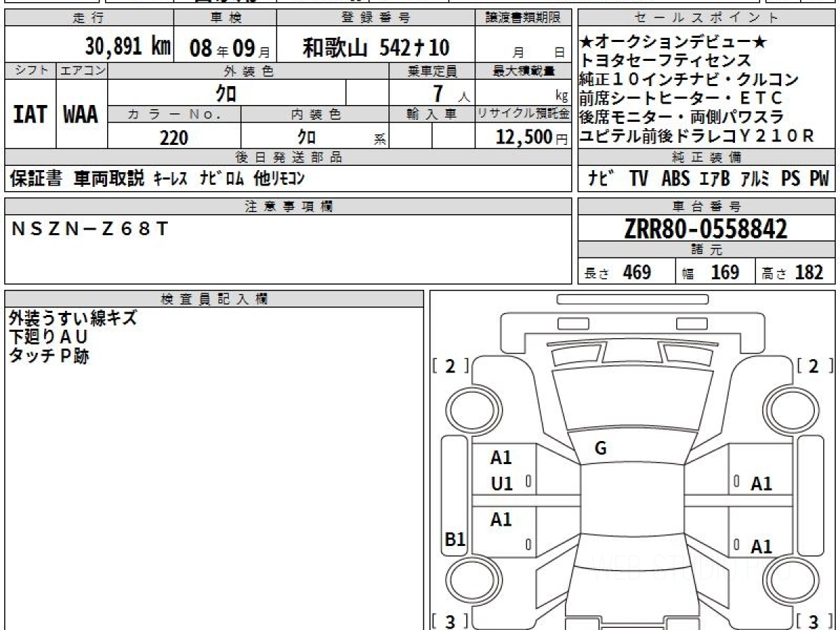
Task: Click the [2] tire rating at diagram's left
Action: pos(450,365)
